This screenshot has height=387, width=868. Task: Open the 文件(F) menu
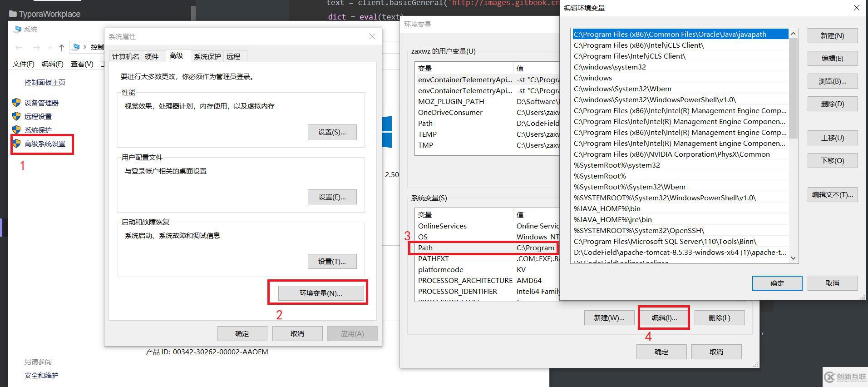(24, 64)
